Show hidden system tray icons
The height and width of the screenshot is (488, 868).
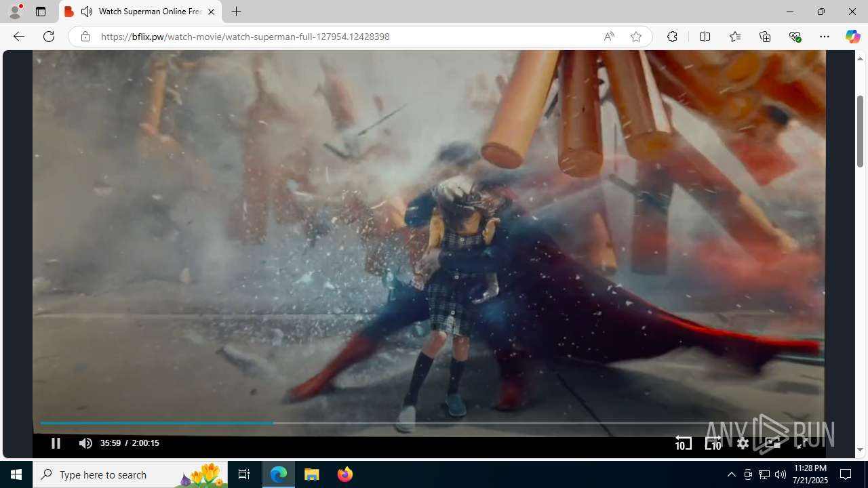coord(731,474)
